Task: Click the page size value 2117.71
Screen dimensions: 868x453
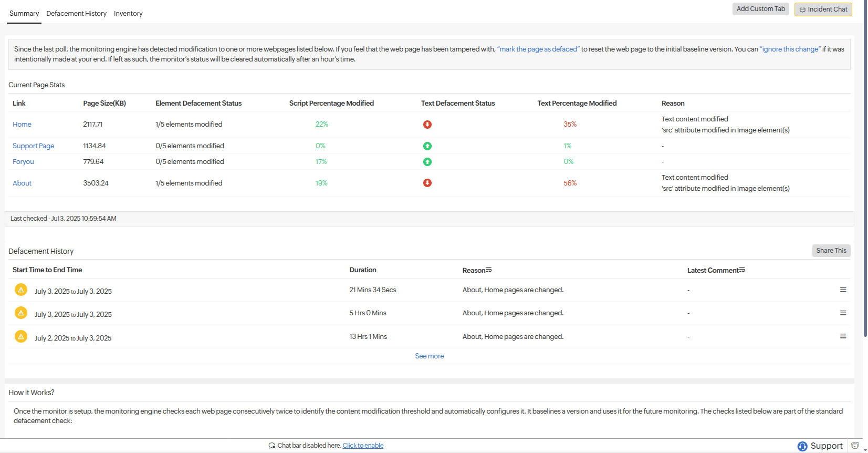Action: (93, 125)
